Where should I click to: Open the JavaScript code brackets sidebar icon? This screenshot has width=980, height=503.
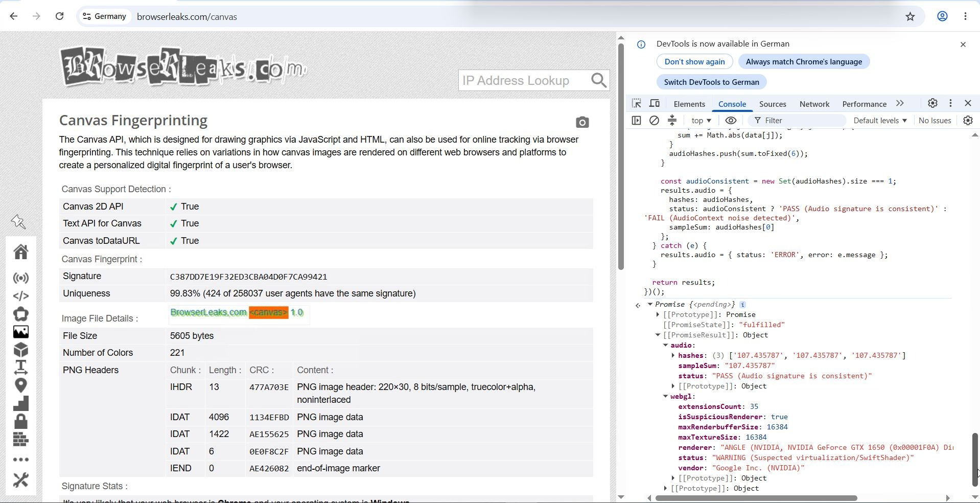pos(21,296)
